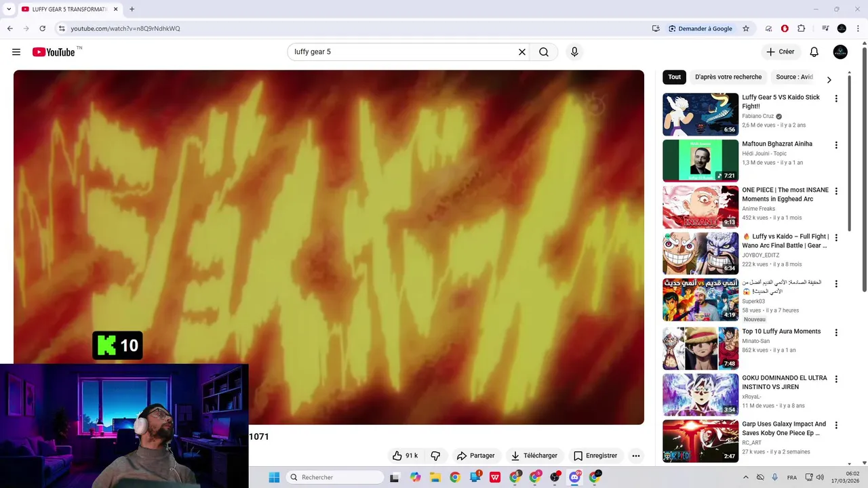Click the Partager button
This screenshot has height=488, width=868.
tap(476, 455)
